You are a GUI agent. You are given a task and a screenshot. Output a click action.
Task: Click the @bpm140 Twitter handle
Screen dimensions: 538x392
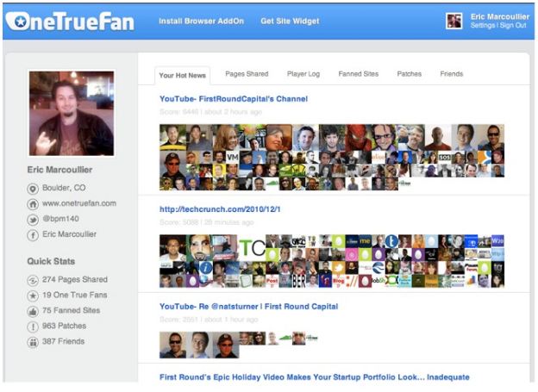click(60, 219)
